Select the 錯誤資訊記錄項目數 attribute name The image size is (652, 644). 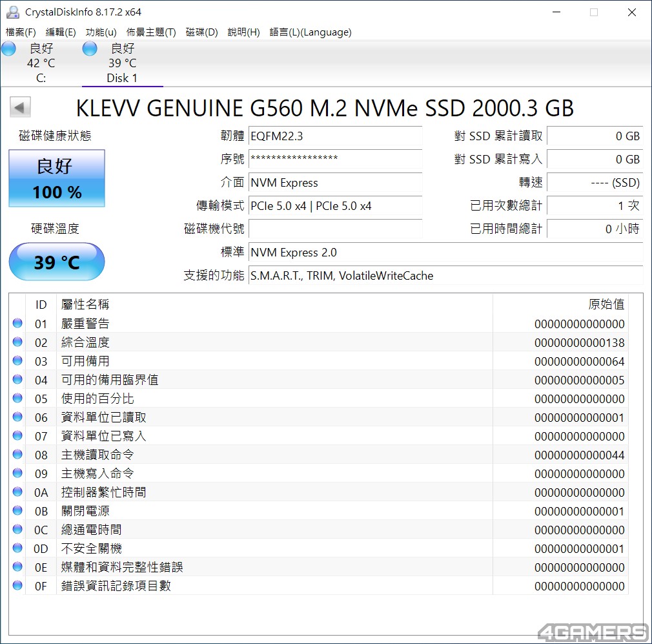coord(116,586)
